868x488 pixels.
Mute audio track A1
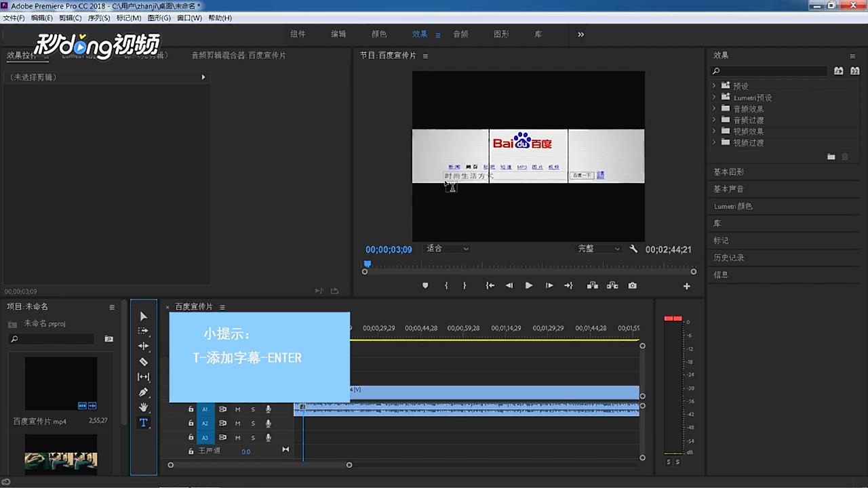pyautogui.click(x=237, y=409)
